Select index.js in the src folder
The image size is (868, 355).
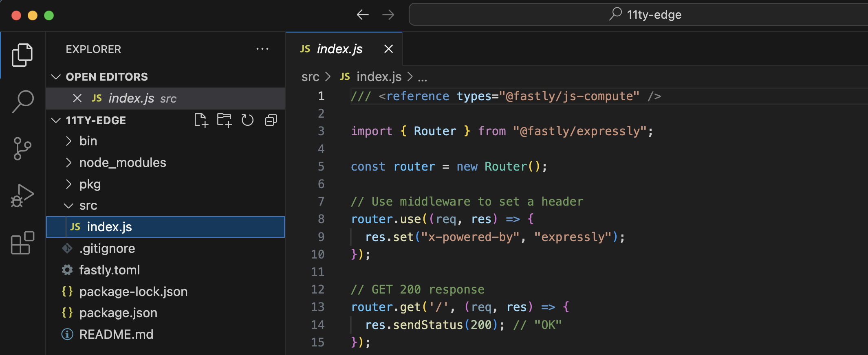pyautogui.click(x=165, y=227)
